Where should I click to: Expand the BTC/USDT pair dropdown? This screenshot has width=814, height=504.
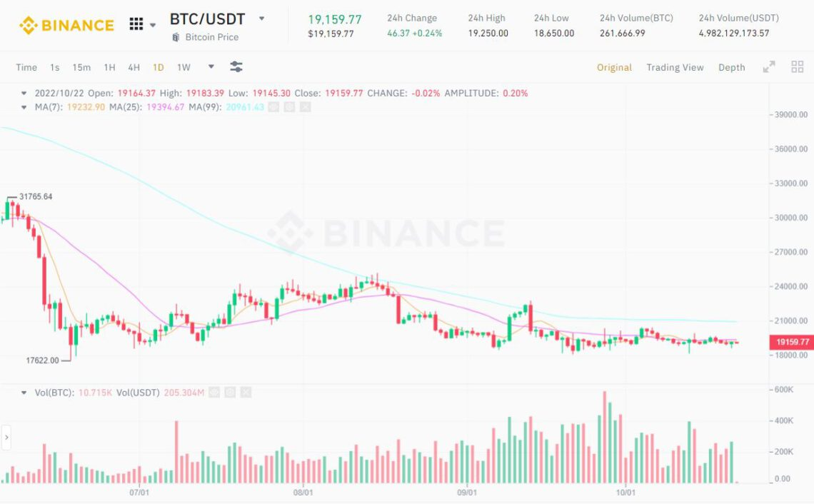pyautogui.click(x=261, y=19)
